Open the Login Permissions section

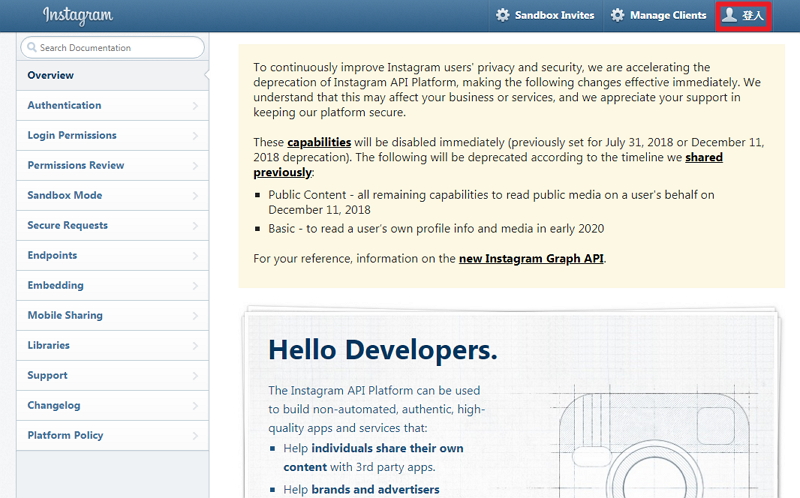[112, 136]
